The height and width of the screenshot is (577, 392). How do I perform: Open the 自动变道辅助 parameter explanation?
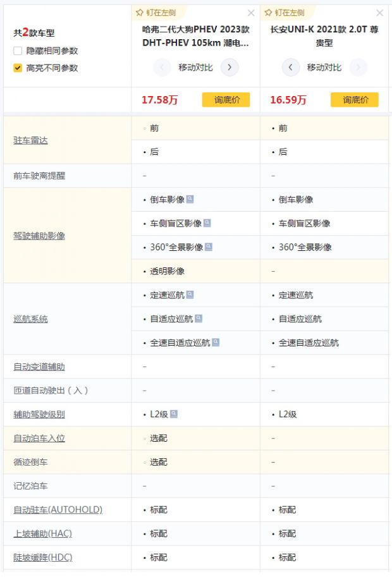[39, 367]
